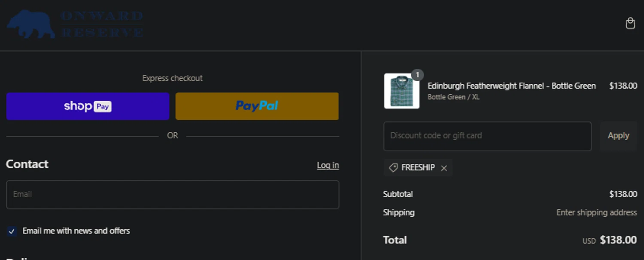Uncheck Email me with news and offers
The height and width of the screenshot is (260, 644).
tap(12, 231)
